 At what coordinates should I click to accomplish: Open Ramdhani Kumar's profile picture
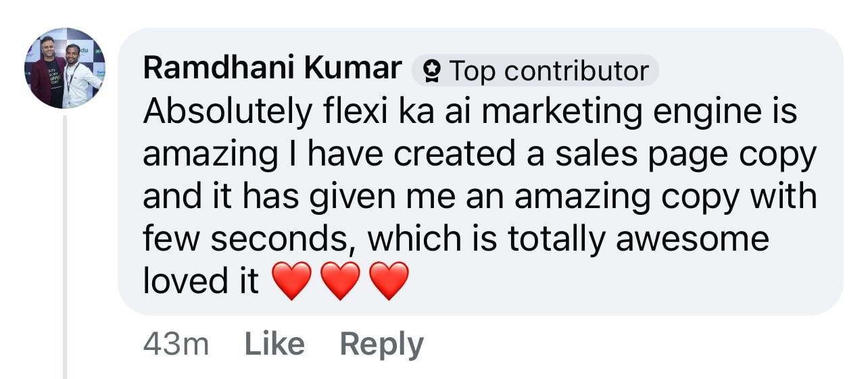pos(65,68)
